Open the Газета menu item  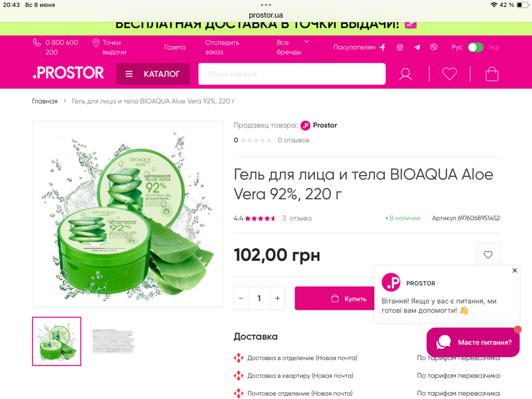(174, 47)
